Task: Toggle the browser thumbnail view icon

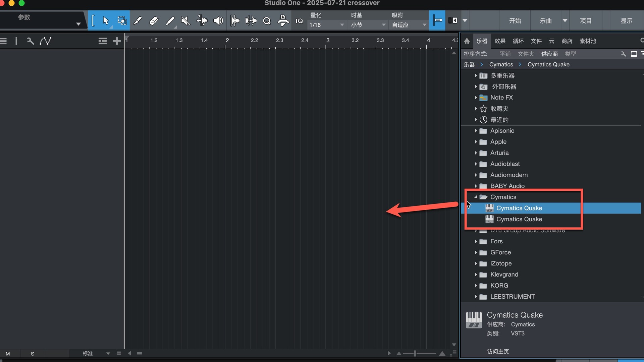Action: pyautogui.click(x=634, y=54)
